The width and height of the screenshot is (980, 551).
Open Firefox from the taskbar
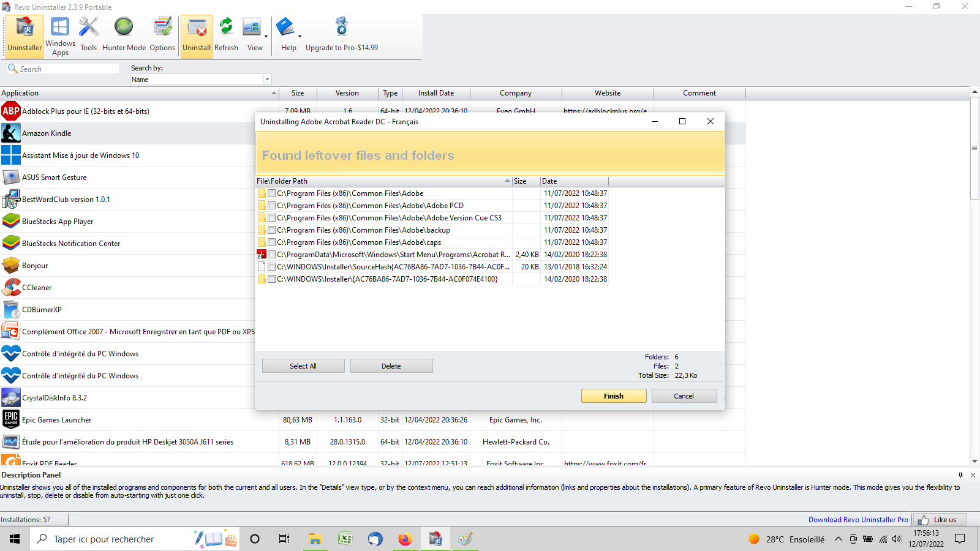click(405, 539)
